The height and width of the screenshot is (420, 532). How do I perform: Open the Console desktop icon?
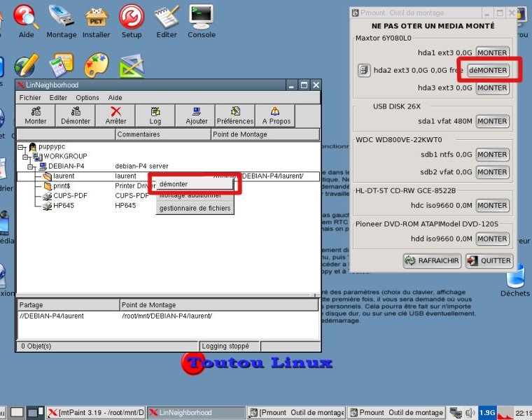click(202, 20)
